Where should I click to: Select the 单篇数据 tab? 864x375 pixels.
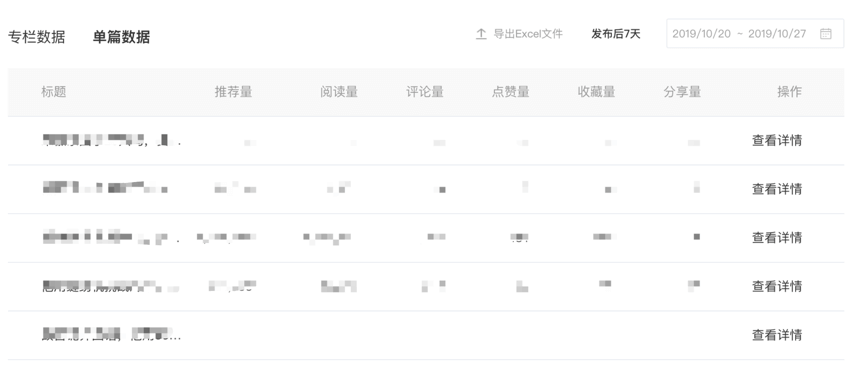121,37
